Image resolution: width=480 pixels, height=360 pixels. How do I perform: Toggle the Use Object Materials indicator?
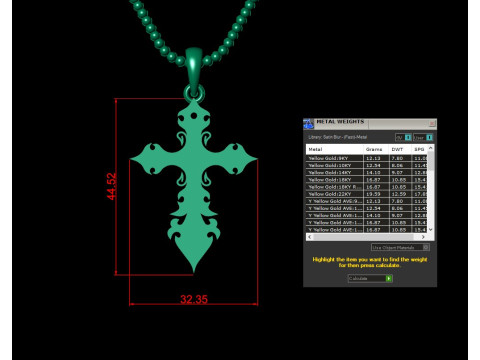pos(426,247)
